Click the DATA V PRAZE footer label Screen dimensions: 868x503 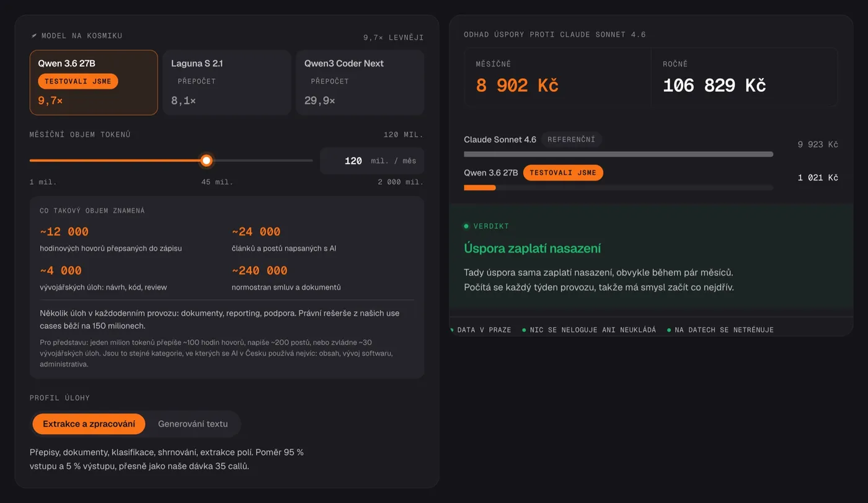coord(484,330)
